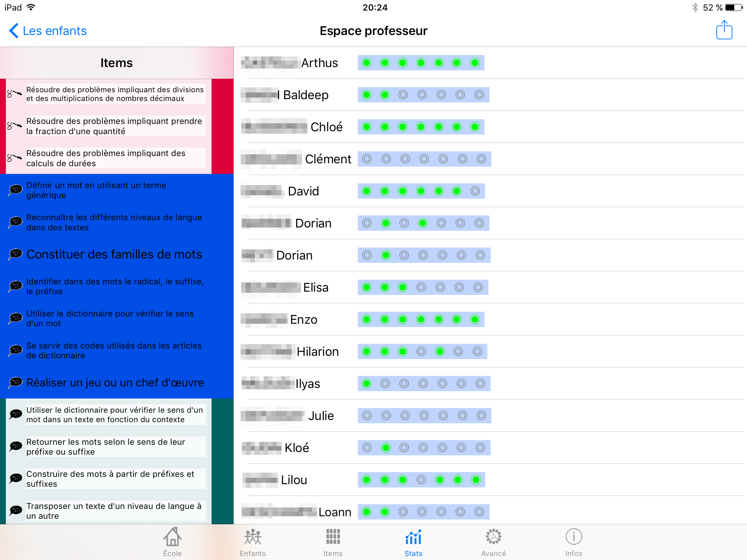Tap the Items column header
Viewport: 747px width, 560px height.
116,63
